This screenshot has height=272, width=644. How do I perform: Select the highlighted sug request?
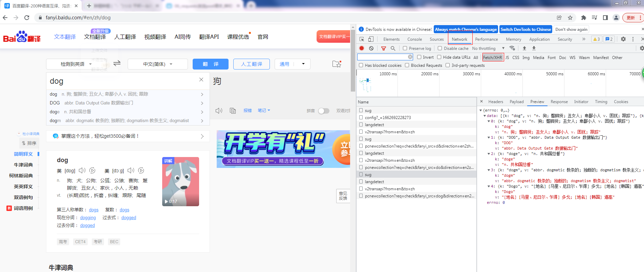(x=416, y=174)
